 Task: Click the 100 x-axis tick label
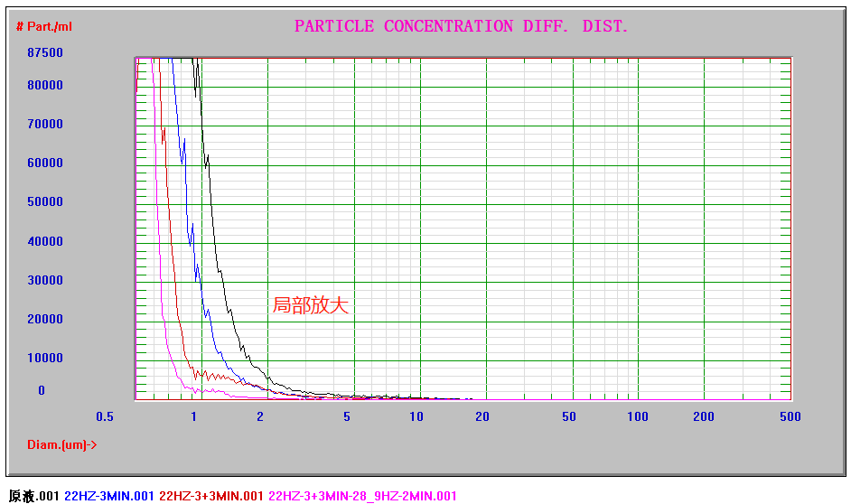pos(638,416)
